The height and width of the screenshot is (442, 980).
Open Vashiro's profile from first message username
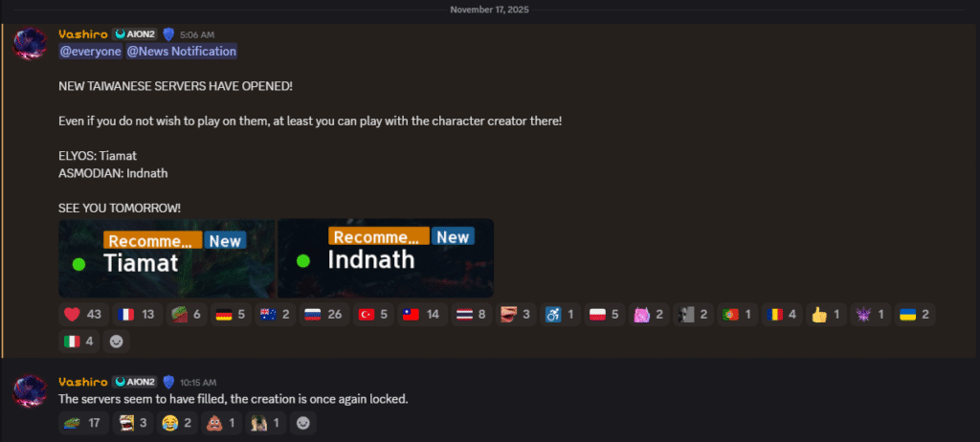coord(83,34)
